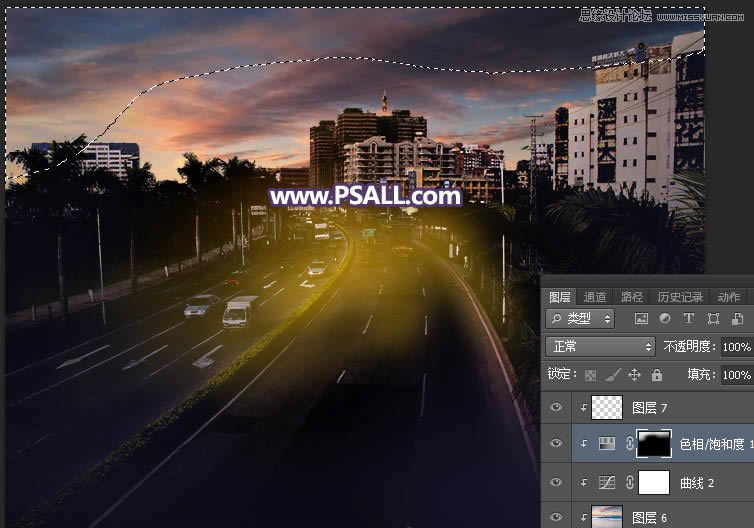The image size is (754, 528).
Task: Hide the 曲线 2 adjustment layer
Action: click(556, 481)
